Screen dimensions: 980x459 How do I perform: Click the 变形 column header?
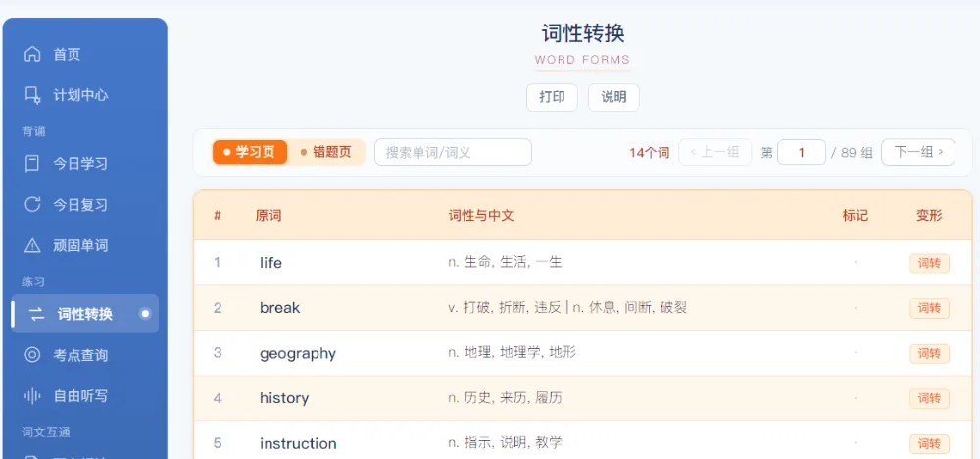[929, 216]
